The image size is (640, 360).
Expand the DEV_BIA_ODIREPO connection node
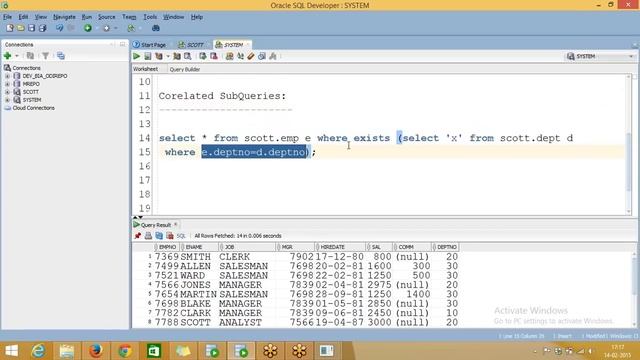coord(7,76)
